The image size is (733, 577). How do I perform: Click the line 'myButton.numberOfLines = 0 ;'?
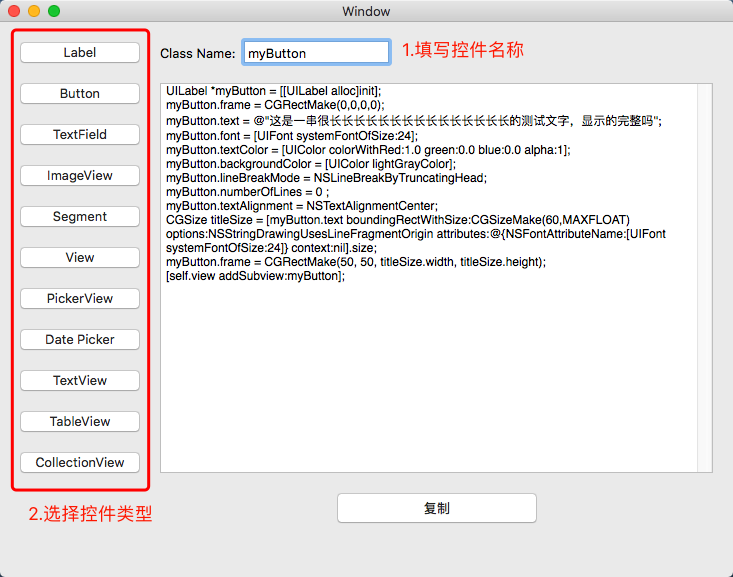coord(248,192)
